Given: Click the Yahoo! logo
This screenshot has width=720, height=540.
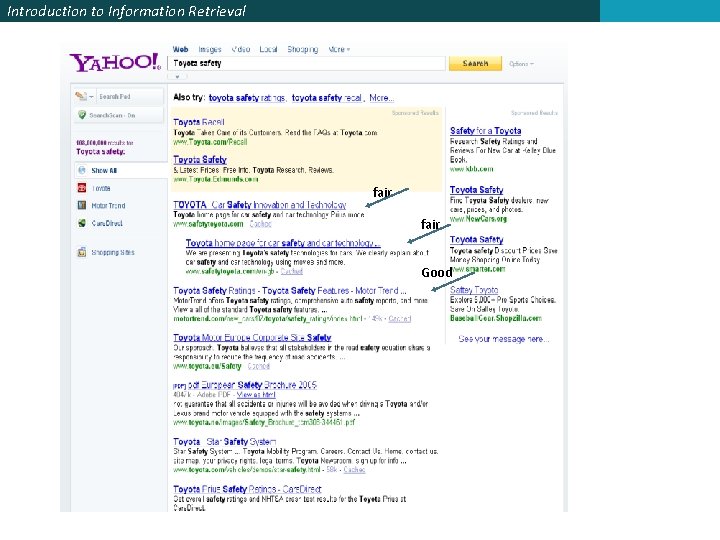Looking at the screenshot, I should tap(115, 62).
